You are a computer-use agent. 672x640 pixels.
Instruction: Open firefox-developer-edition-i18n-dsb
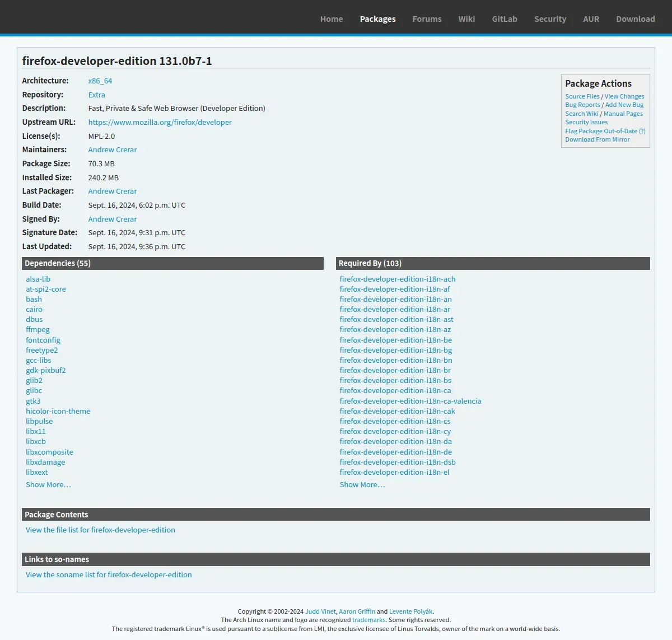pyautogui.click(x=398, y=462)
